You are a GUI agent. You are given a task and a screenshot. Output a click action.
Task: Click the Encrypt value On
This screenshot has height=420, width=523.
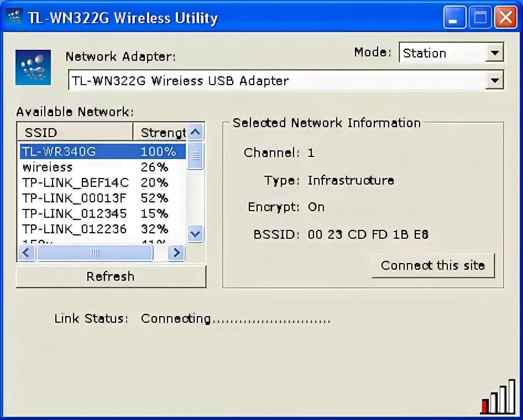click(316, 207)
